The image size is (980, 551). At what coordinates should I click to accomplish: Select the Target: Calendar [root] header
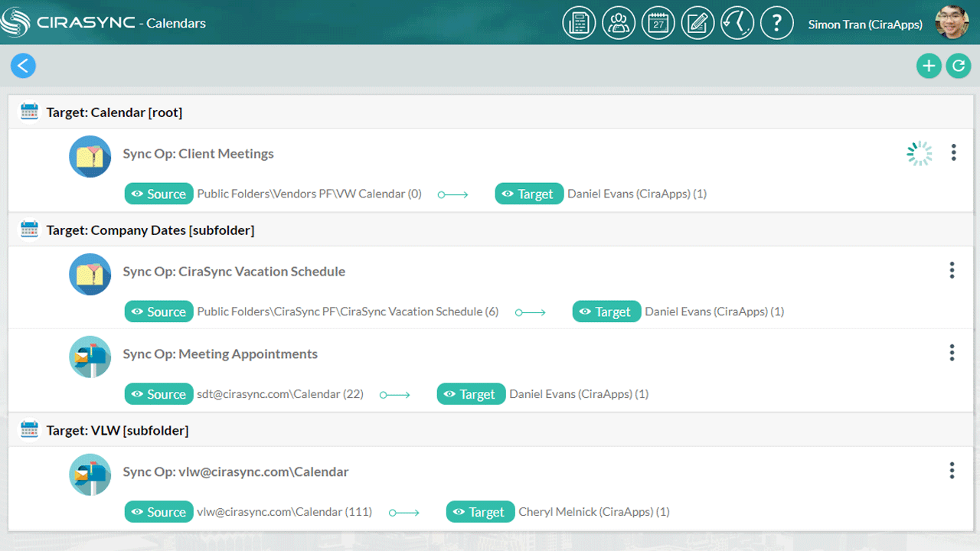coord(114,112)
